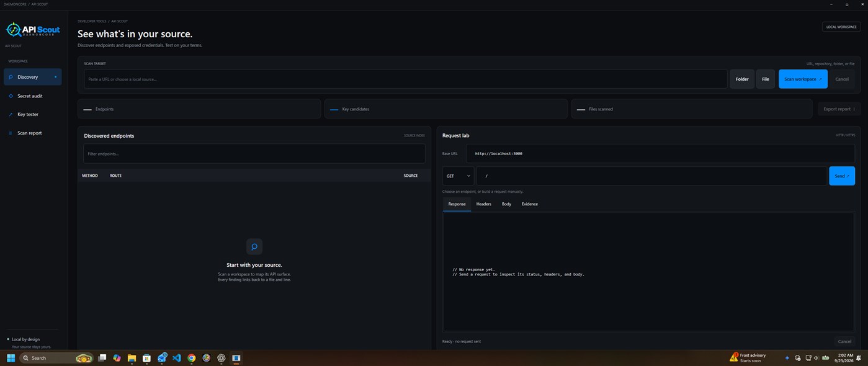
Task: Switch to the Headers tab
Action: tap(483, 204)
